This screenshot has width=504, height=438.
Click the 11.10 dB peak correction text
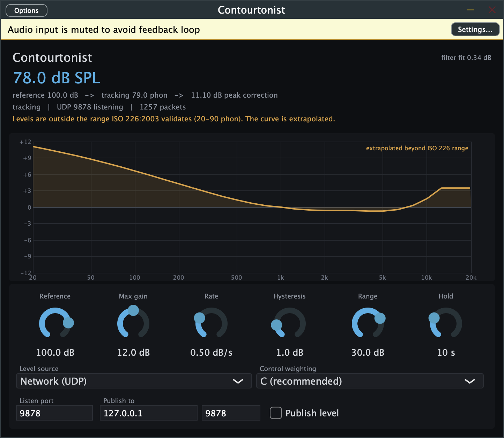(234, 95)
